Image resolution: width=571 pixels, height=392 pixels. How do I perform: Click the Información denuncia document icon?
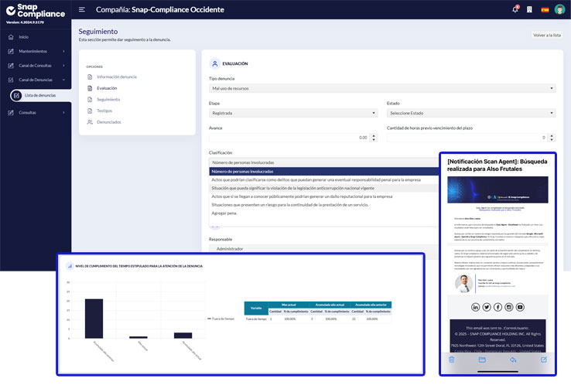click(90, 77)
